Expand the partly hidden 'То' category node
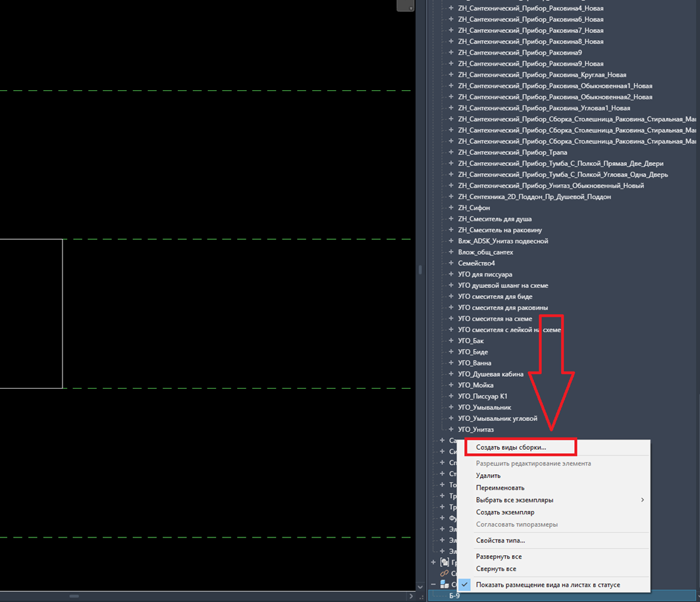 (442, 485)
